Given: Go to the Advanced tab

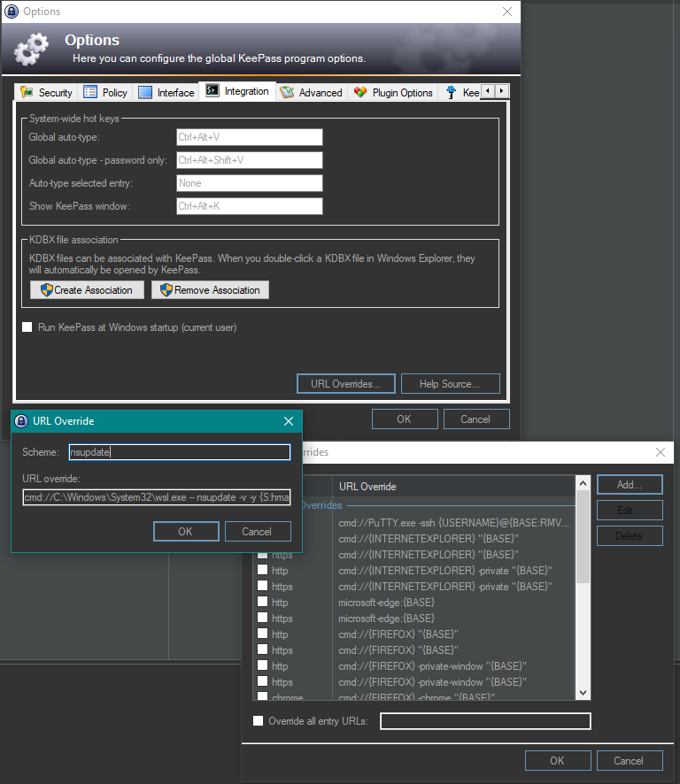Looking at the screenshot, I should pos(312,93).
